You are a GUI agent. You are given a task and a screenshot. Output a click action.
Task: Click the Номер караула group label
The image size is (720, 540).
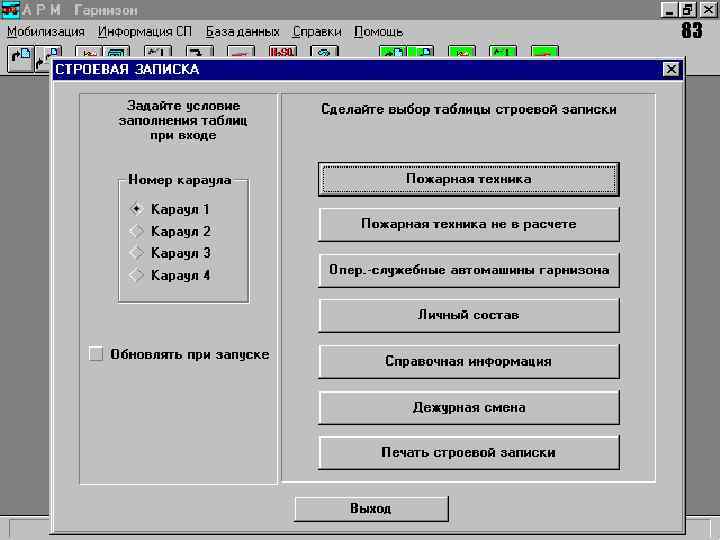(180, 180)
